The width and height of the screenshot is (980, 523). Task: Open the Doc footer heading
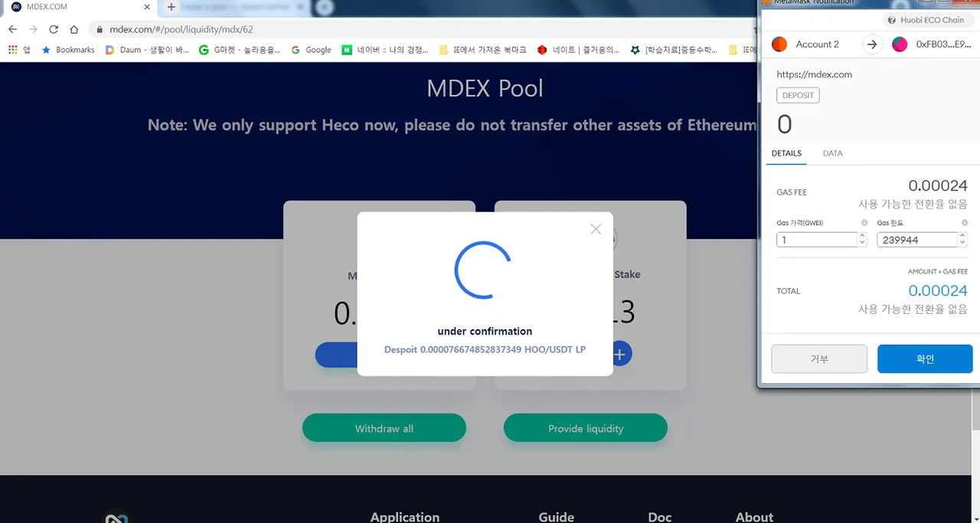(x=660, y=517)
